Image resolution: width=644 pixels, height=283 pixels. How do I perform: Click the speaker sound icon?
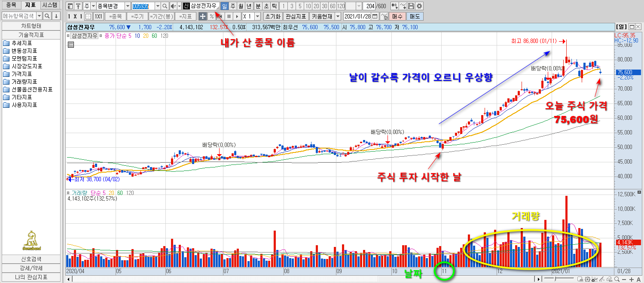(x=173, y=6)
